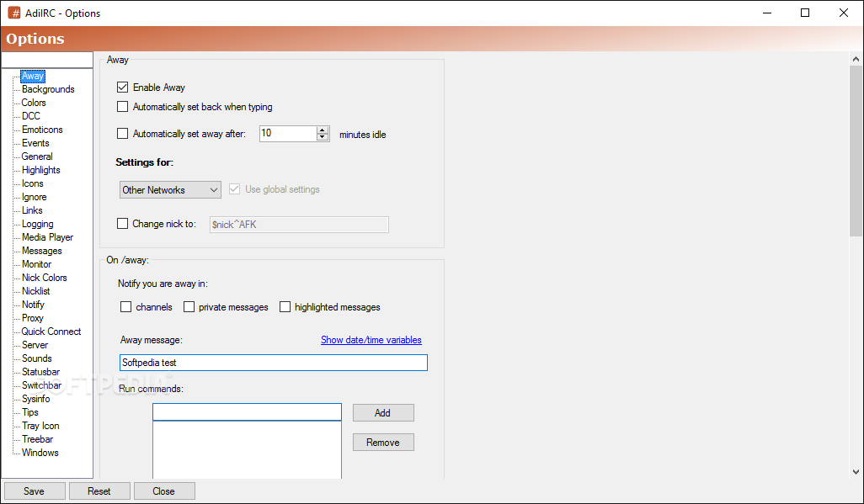Open the Statusbar options page

tap(40, 372)
